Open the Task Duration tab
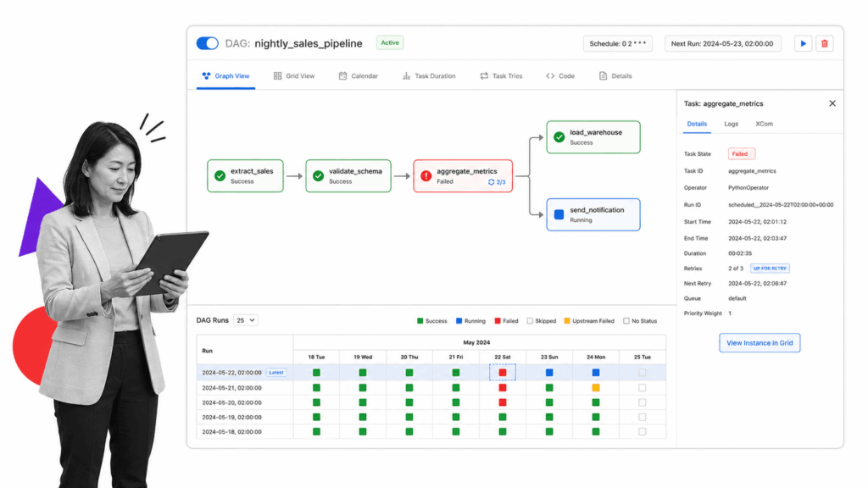 click(x=429, y=75)
